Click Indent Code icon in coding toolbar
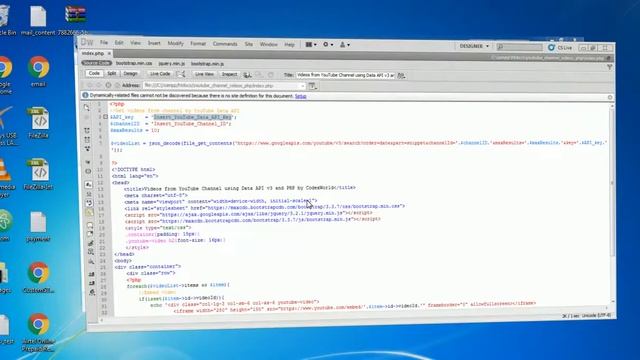The image size is (640, 360). [91, 274]
